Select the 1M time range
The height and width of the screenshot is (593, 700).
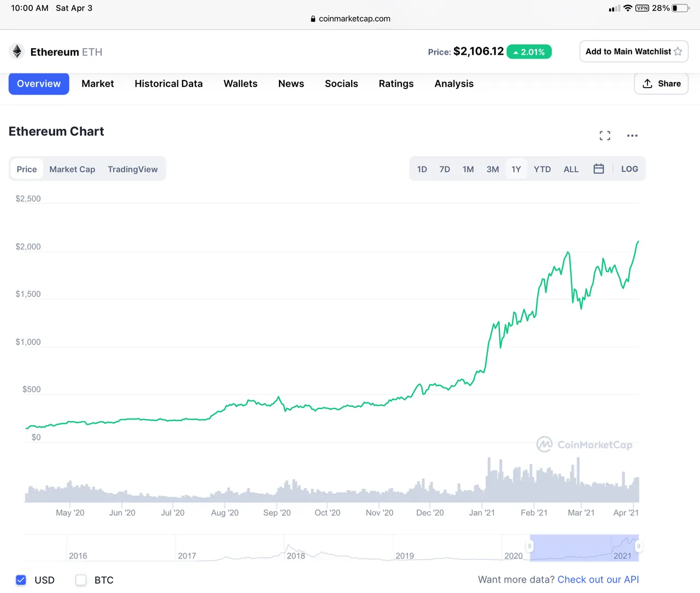click(x=468, y=169)
